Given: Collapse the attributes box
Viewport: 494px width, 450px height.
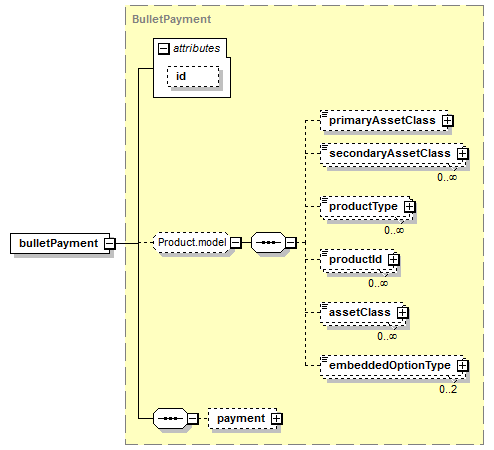Looking at the screenshot, I should (x=164, y=49).
